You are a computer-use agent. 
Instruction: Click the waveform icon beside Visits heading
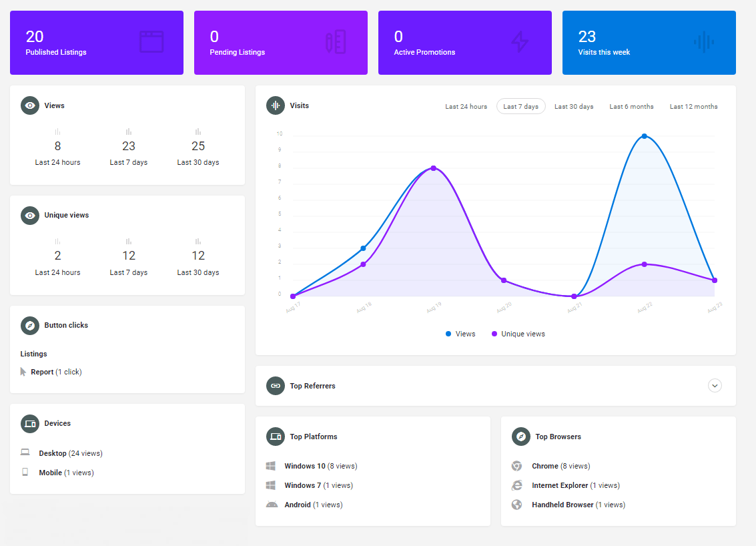pos(276,105)
